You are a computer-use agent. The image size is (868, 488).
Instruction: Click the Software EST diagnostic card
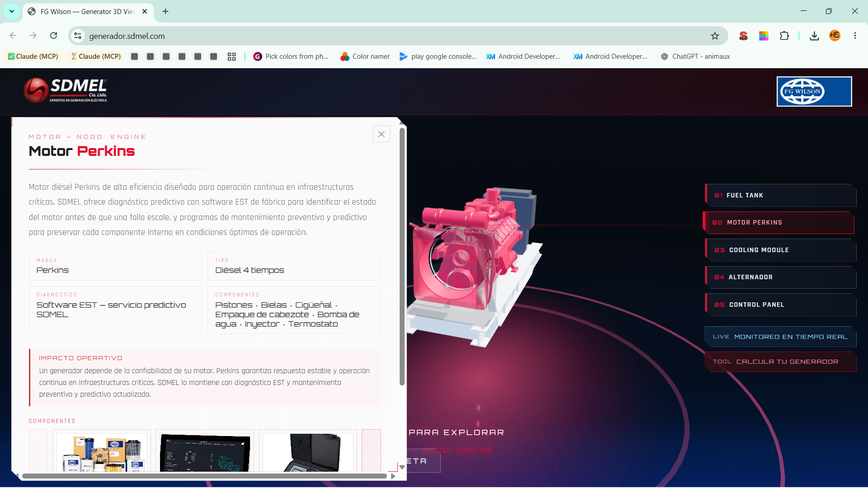click(115, 310)
